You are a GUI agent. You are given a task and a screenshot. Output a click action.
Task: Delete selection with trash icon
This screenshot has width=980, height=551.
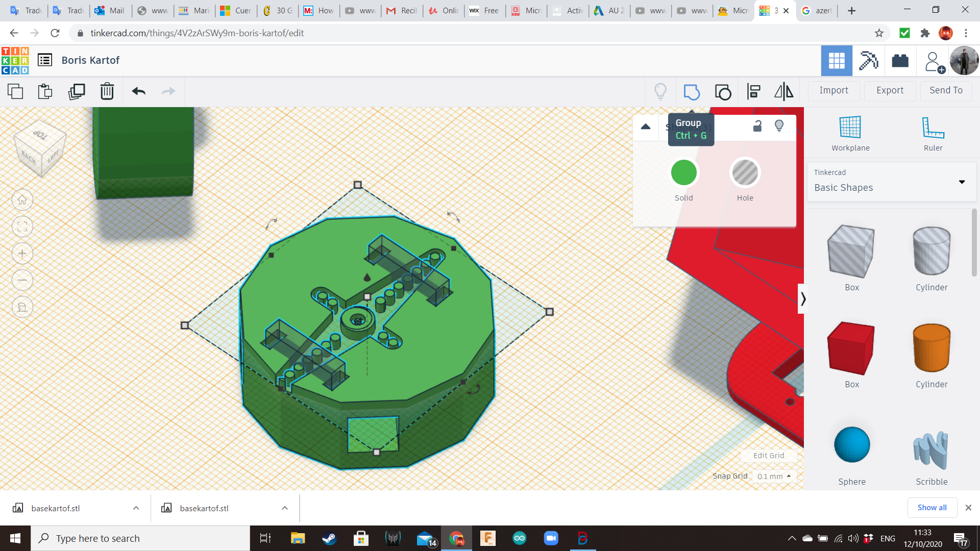point(107,92)
